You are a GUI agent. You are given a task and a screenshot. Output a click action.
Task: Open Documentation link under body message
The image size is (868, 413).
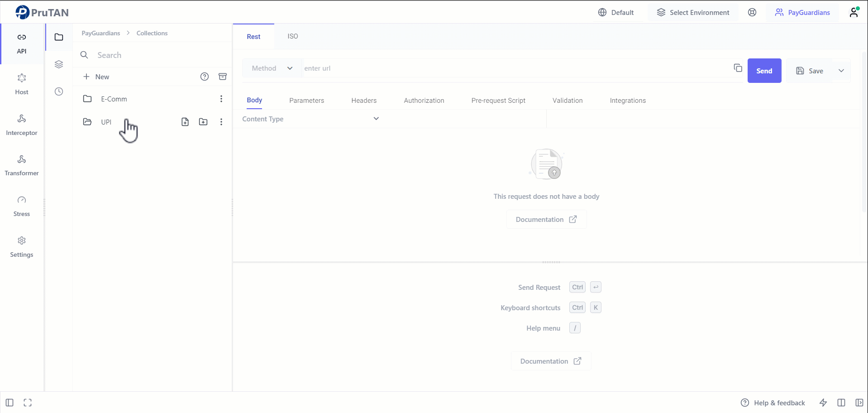[x=546, y=219]
